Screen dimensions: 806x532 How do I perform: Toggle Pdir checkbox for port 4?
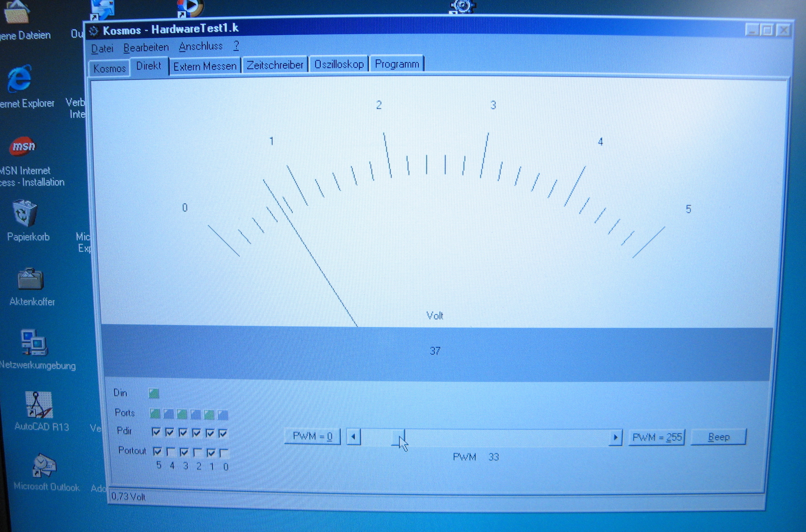point(170,432)
